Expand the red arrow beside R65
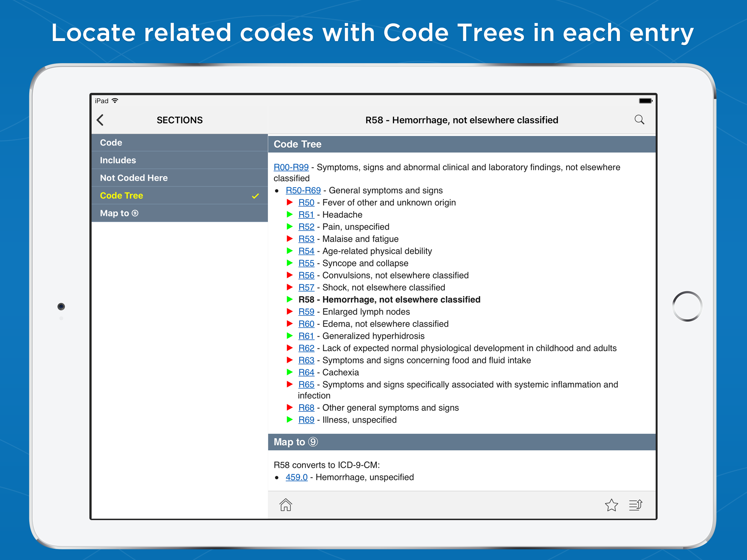 pos(289,384)
